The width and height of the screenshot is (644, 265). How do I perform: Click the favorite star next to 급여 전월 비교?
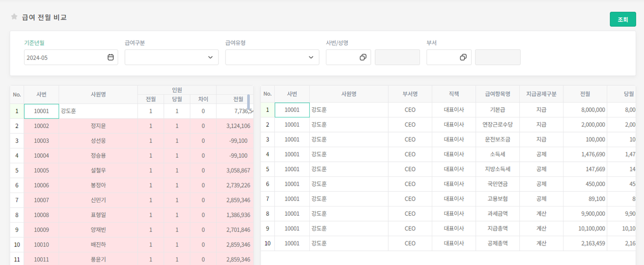click(x=14, y=17)
